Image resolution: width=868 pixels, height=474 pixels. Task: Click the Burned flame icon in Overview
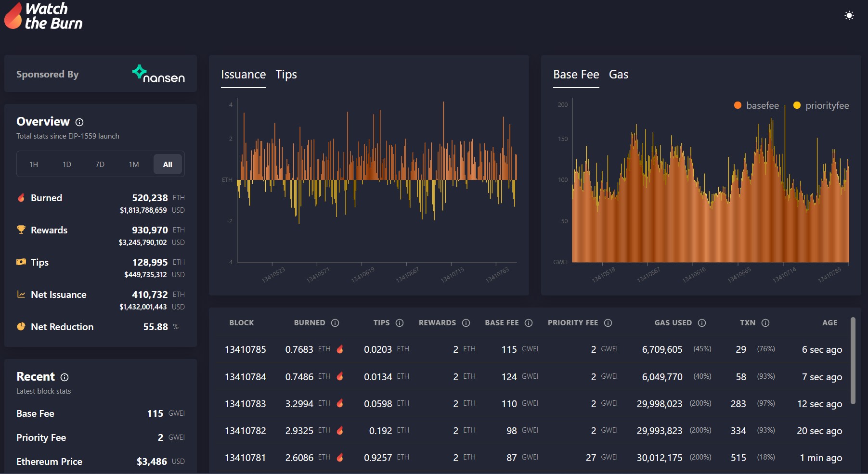(21, 197)
